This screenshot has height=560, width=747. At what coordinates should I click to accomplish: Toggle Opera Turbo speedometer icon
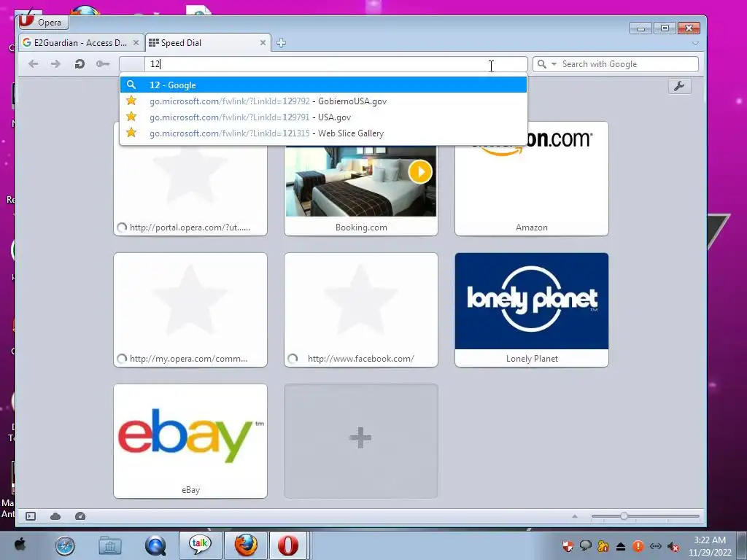[80, 516]
